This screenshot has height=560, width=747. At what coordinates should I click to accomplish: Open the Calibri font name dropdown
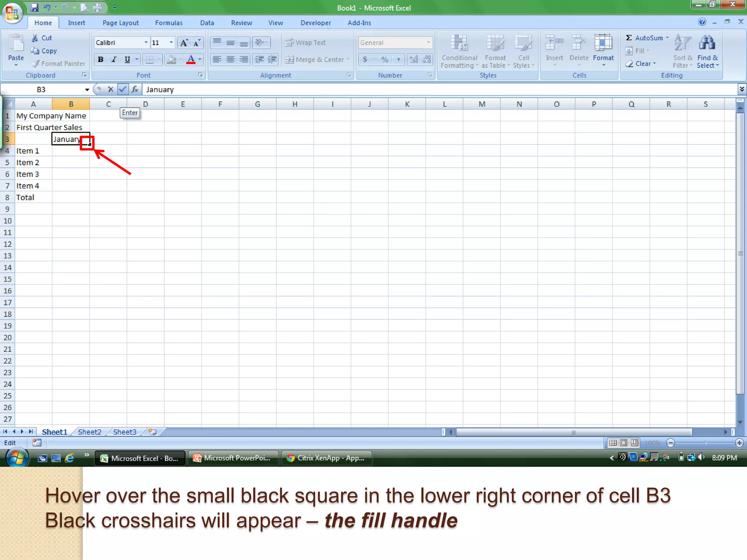pos(146,43)
